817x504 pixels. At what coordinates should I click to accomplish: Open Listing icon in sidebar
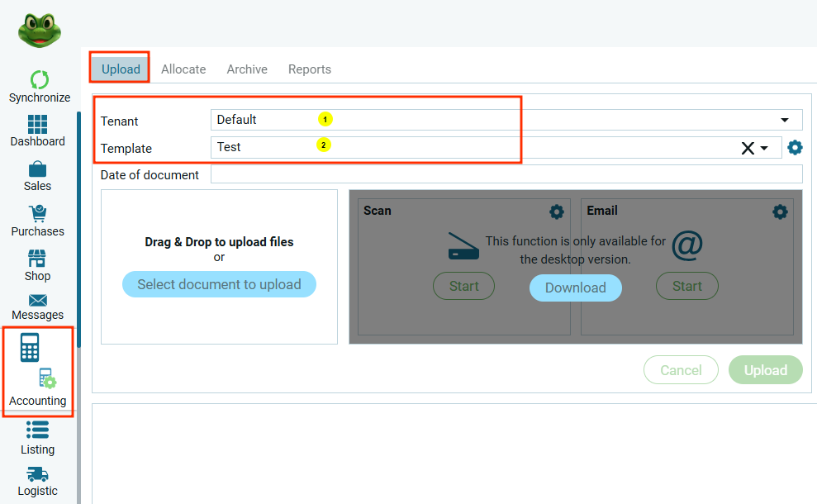click(x=37, y=430)
